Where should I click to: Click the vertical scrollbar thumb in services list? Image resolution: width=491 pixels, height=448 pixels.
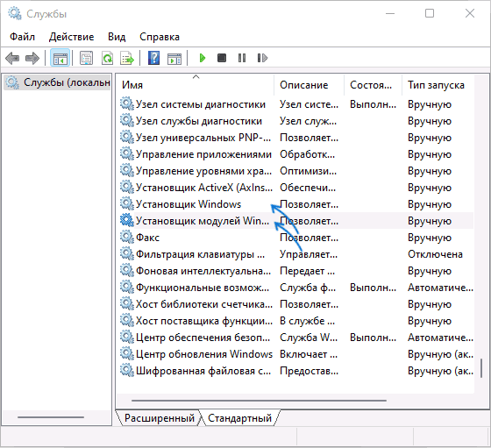(x=481, y=368)
